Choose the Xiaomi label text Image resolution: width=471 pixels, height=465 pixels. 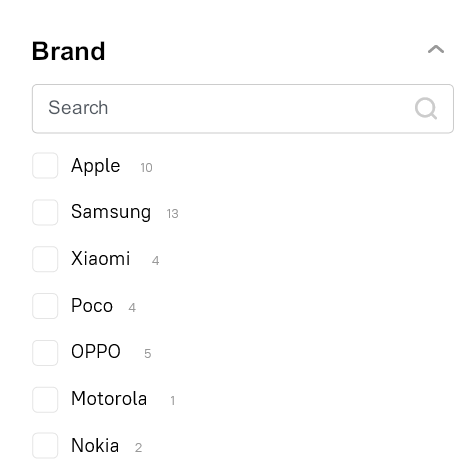[100, 259]
